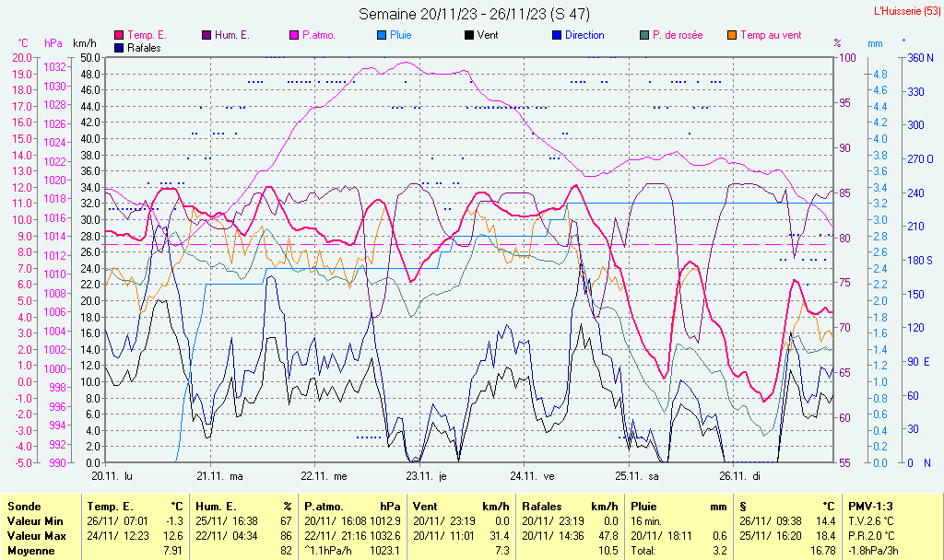Click the rain Total: 3.2 entry

pyautogui.click(x=678, y=551)
